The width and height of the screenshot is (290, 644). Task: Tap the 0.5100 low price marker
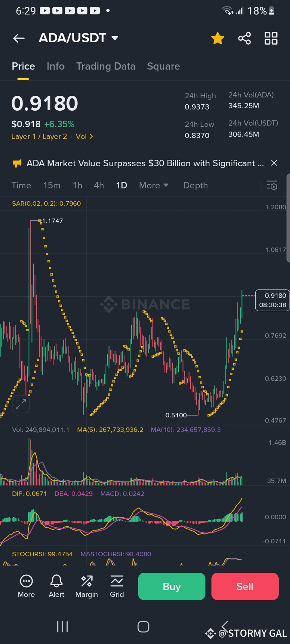(176, 415)
